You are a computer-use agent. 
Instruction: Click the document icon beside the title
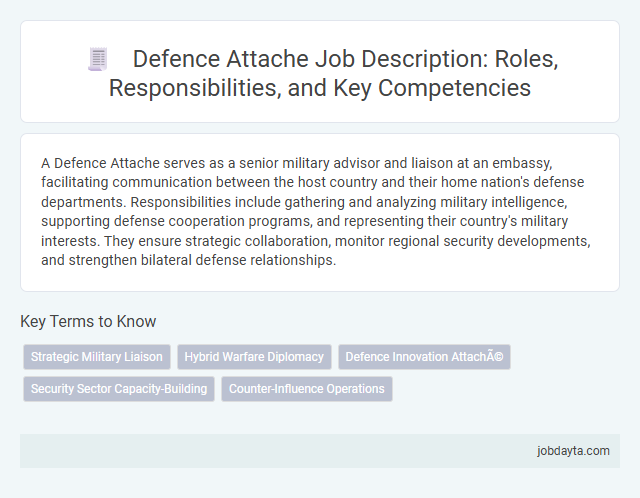98,59
